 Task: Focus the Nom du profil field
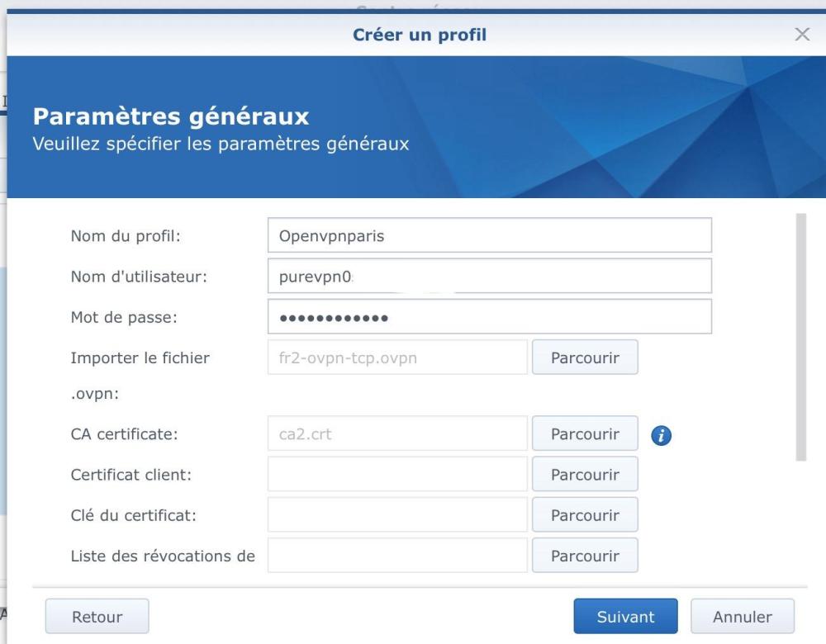coord(489,235)
